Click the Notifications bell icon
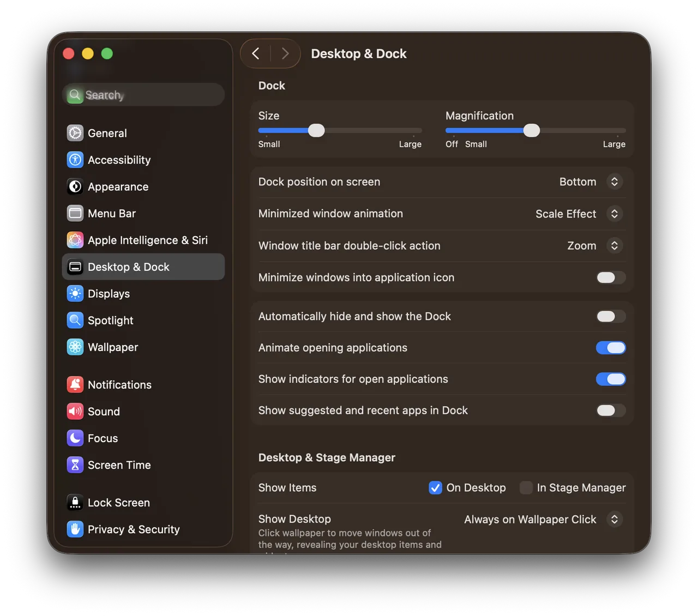Image resolution: width=698 pixels, height=616 pixels. click(x=75, y=384)
